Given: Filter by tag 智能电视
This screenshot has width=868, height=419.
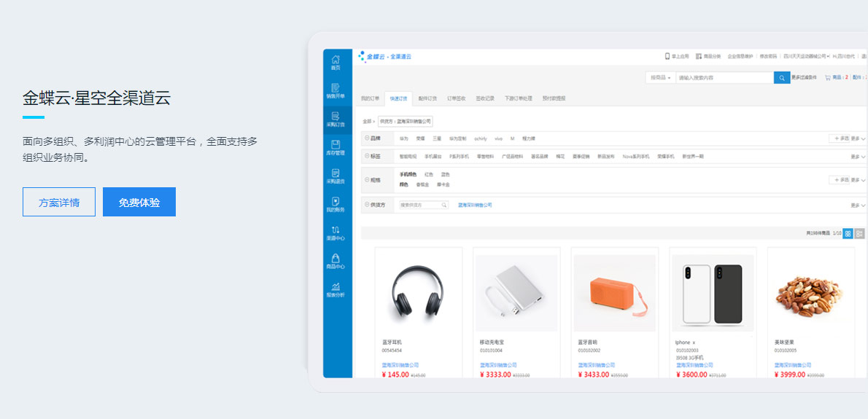Looking at the screenshot, I should click(408, 157).
